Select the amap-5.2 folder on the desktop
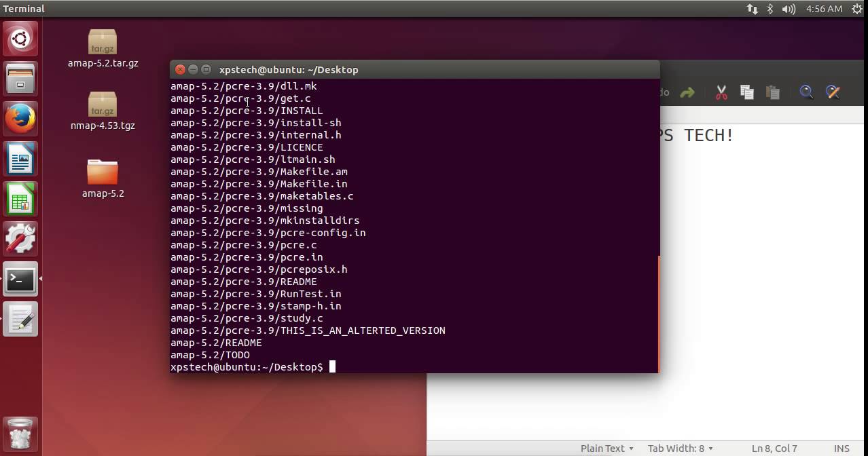The image size is (868, 456). [103, 178]
